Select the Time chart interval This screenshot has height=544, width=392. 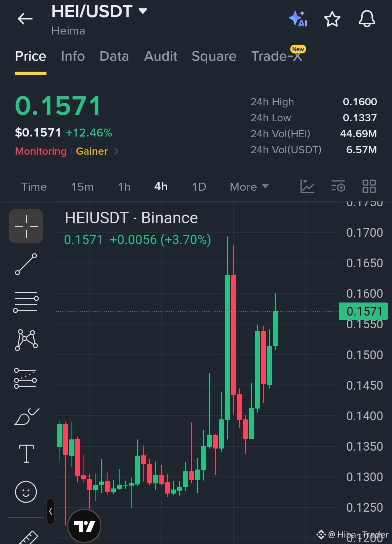pos(34,187)
